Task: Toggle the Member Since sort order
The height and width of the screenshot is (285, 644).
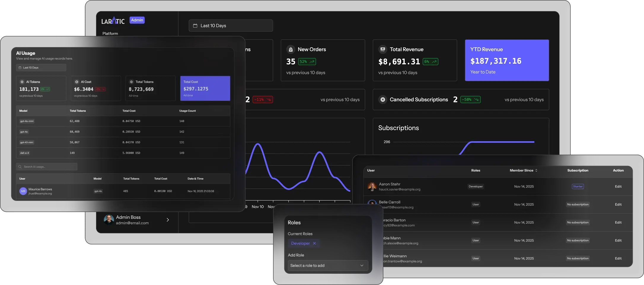Action: pos(536,170)
